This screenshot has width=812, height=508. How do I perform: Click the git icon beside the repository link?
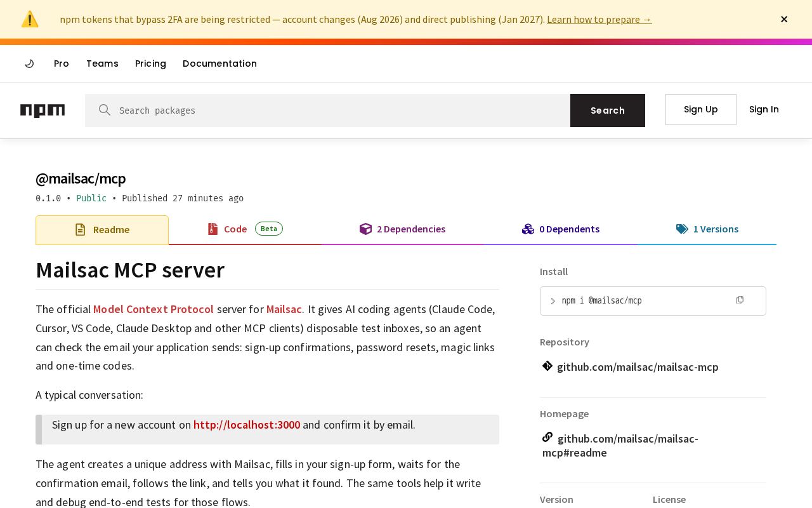tap(547, 366)
